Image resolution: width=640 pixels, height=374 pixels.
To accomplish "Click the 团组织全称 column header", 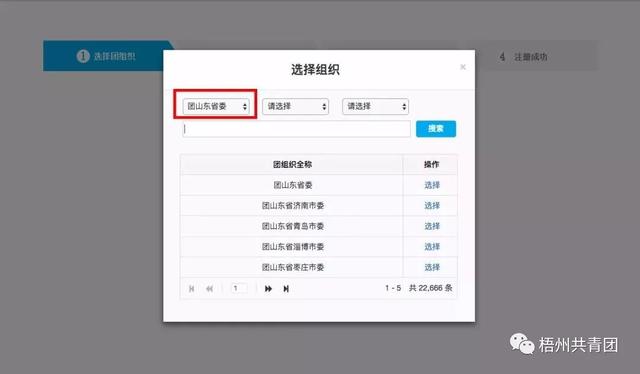I will point(292,165).
